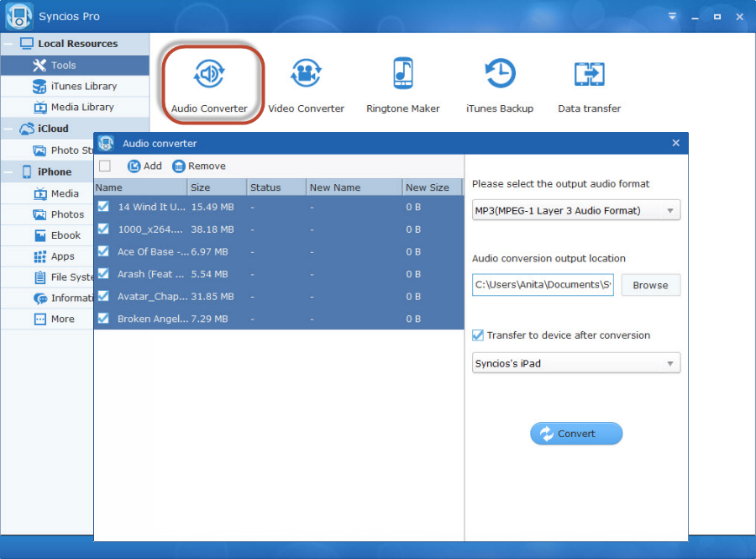756x559 pixels.
Task: Open iTunes Library in the sidebar
Action: (x=75, y=86)
